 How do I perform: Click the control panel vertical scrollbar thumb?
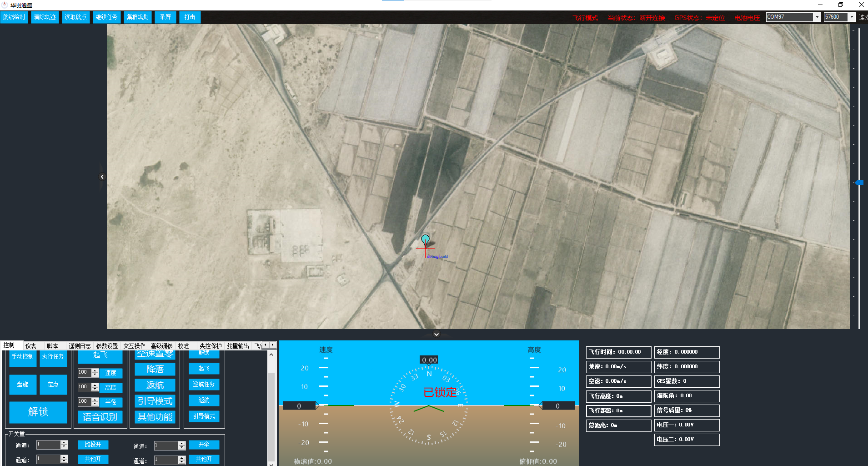[x=271, y=416]
